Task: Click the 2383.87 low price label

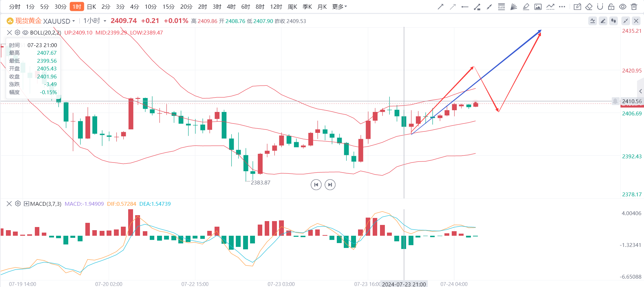Action: pos(261,182)
